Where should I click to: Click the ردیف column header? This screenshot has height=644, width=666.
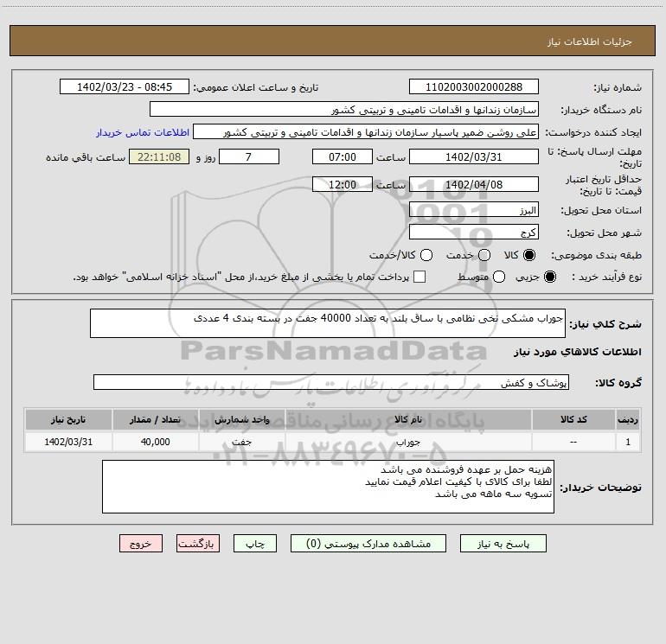628,419
